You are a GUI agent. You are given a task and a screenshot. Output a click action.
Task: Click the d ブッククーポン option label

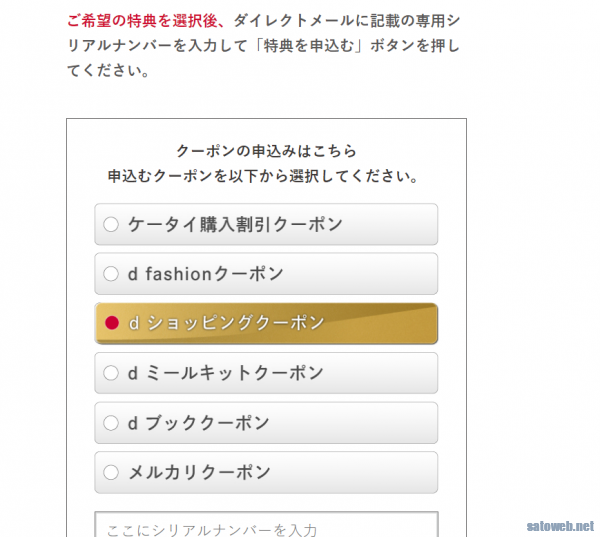(x=199, y=423)
